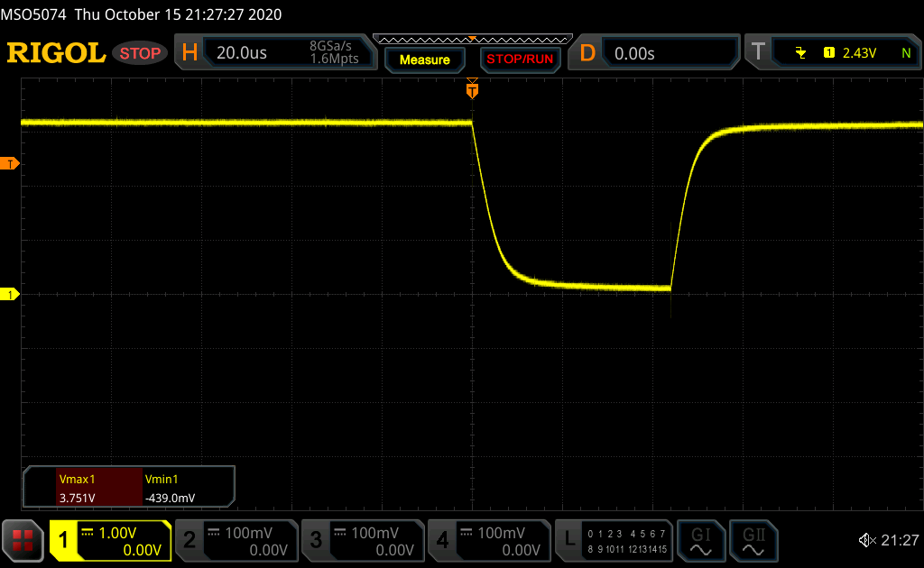924x568 pixels.
Task: Open the Measure menu
Action: (424, 60)
